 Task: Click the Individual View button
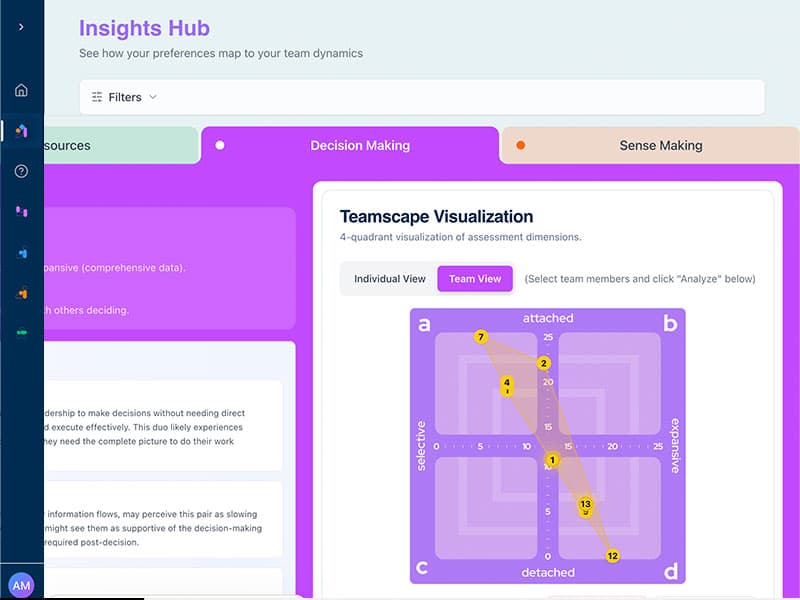click(x=388, y=279)
